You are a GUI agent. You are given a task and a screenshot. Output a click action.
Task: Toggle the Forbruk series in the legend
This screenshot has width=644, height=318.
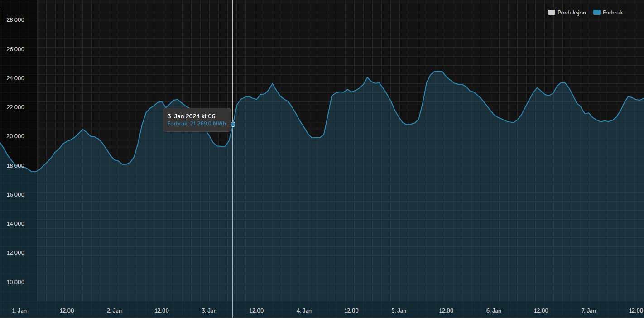coord(608,13)
